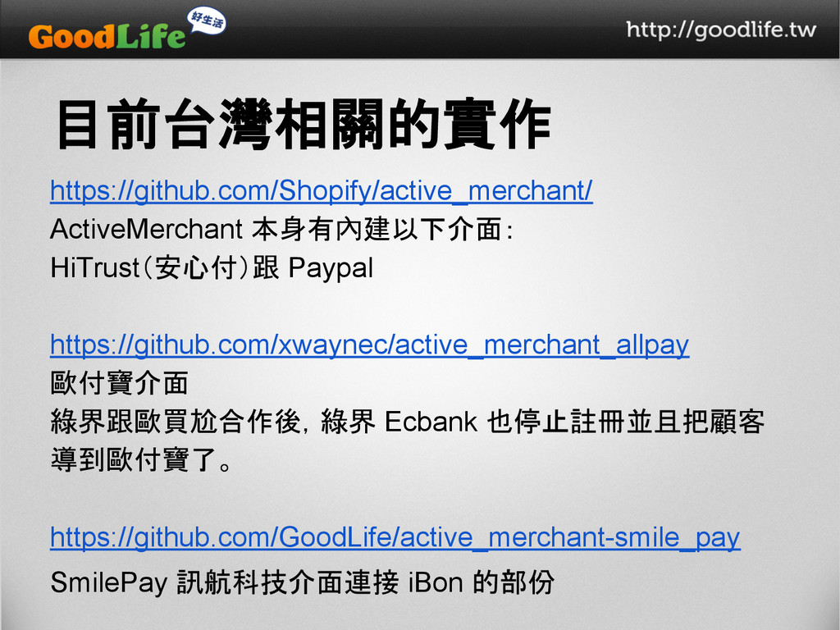Select the slide title 目前台灣相關的實作

pos(304,125)
